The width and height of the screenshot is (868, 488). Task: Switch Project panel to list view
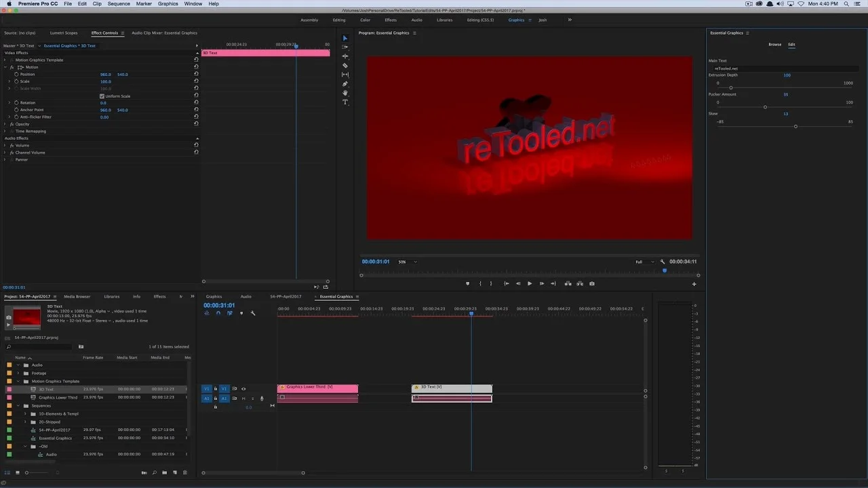point(8,472)
